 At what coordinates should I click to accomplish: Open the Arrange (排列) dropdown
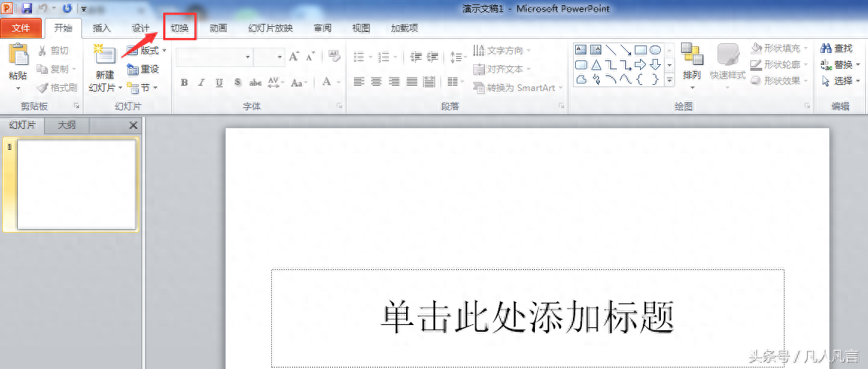click(692, 66)
